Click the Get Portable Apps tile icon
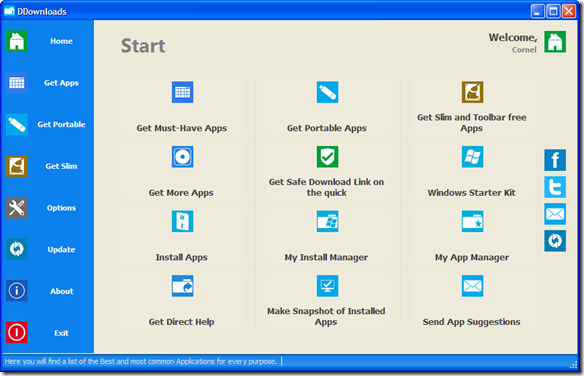This screenshot has height=376, width=584. coord(327,92)
